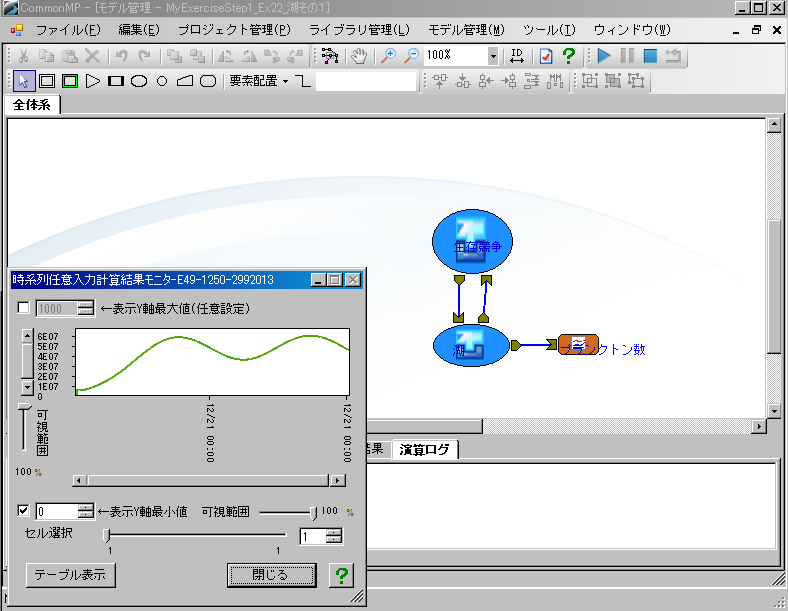The width and height of the screenshot is (788, 611).
Task: Click the Undo arrow icon
Action: (x=121, y=56)
